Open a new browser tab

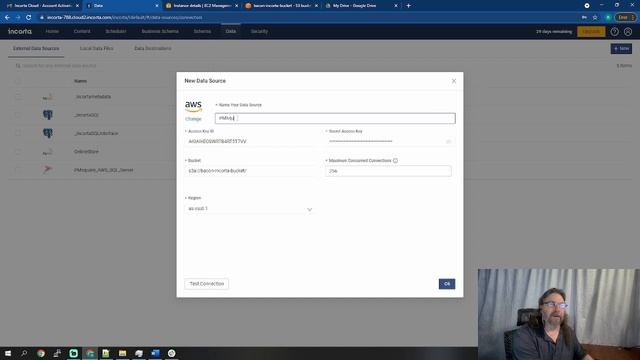(408, 6)
